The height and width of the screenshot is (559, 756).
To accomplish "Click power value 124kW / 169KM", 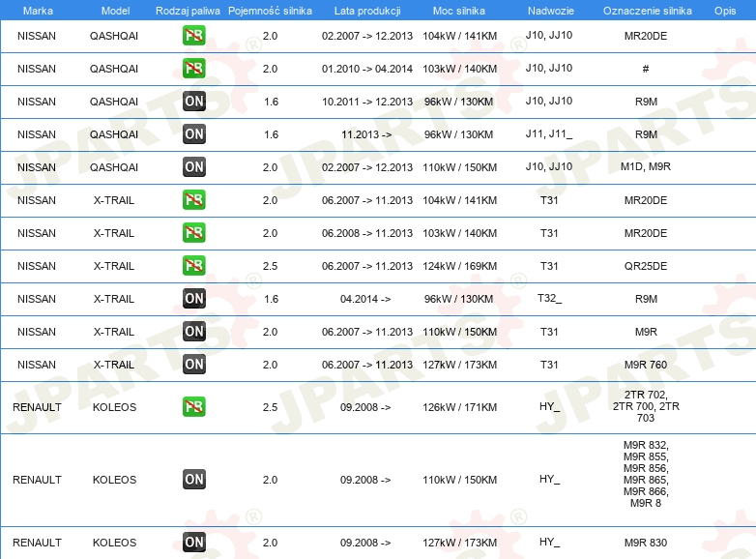I will point(459,266).
